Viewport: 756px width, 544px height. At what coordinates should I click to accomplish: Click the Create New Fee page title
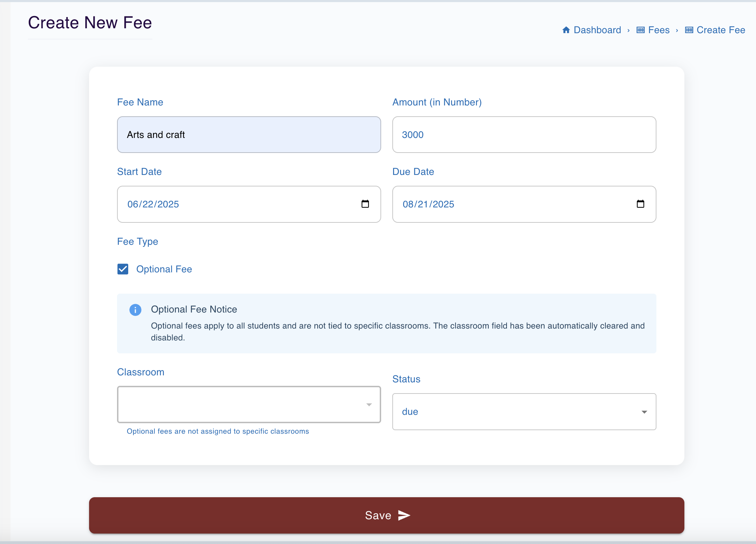click(90, 23)
